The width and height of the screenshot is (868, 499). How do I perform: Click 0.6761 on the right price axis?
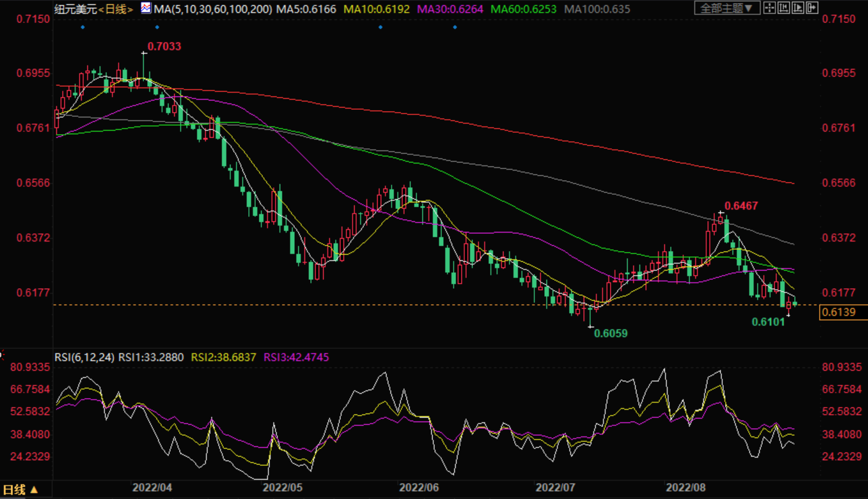click(839, 128)
